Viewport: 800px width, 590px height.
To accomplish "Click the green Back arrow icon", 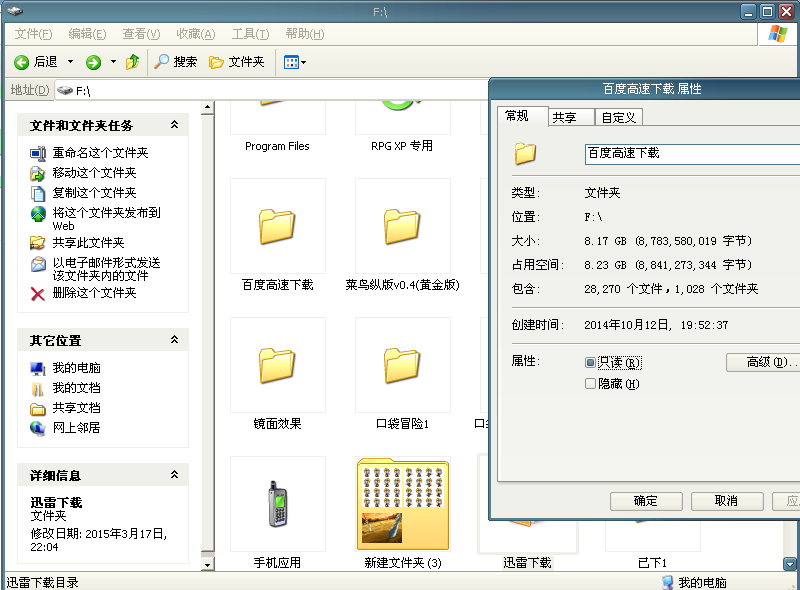I will coord(21,62).
